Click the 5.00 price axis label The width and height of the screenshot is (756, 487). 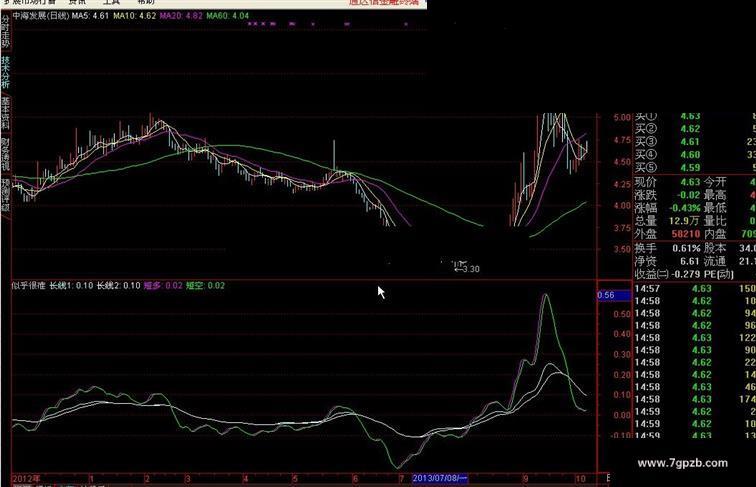(x=622, y=118)
